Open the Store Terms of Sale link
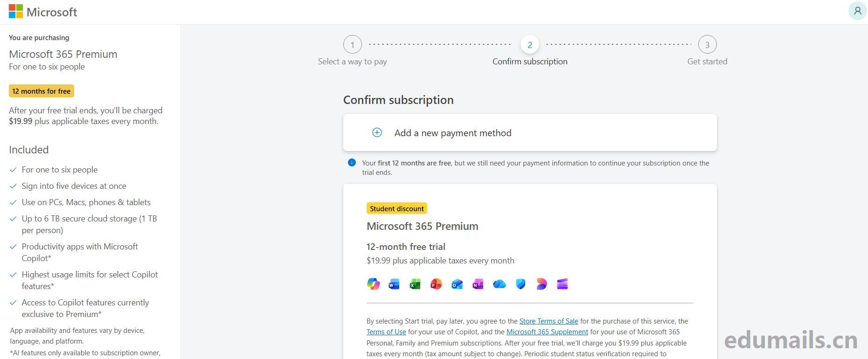Image resolution: width=868 pixels, height=359 pixels. tap(549, 321)
